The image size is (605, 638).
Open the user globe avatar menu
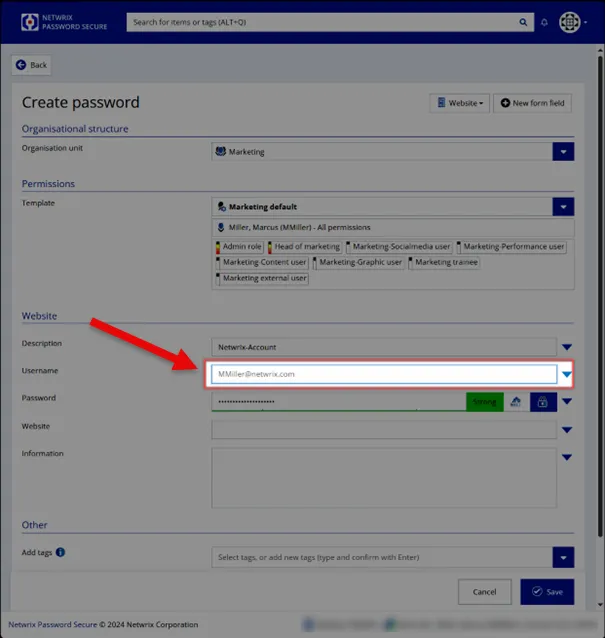[x=570, y=22]
